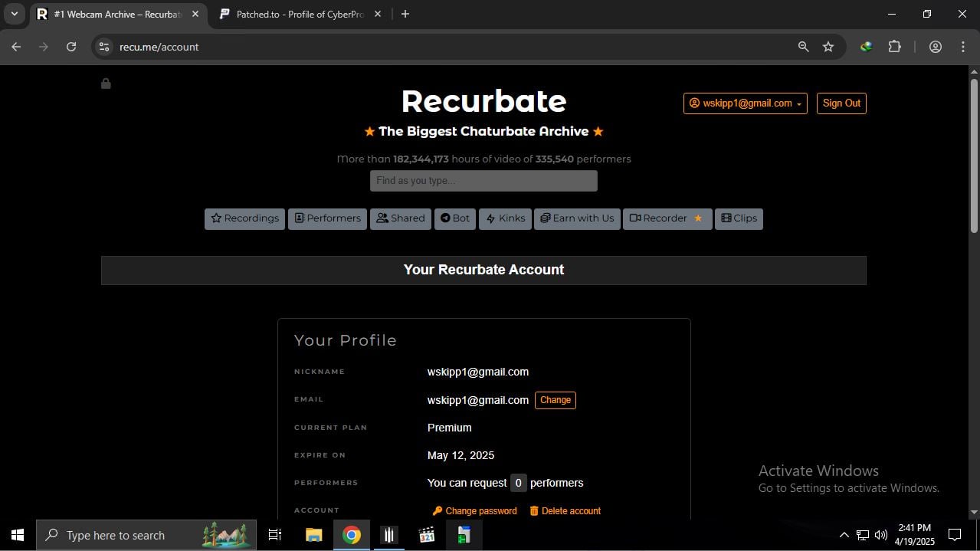
Task: Open File Explorer from the taskbar
Action: pos(313,535)
